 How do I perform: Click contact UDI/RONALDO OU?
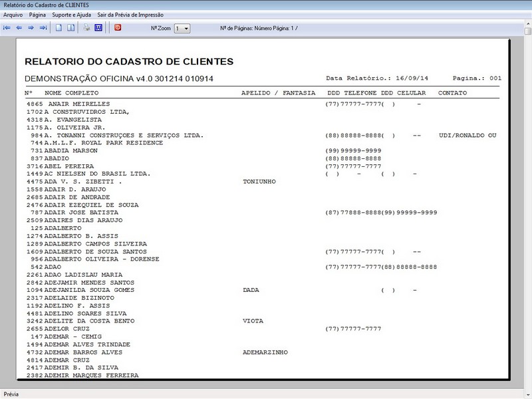(x=467, y=136)
